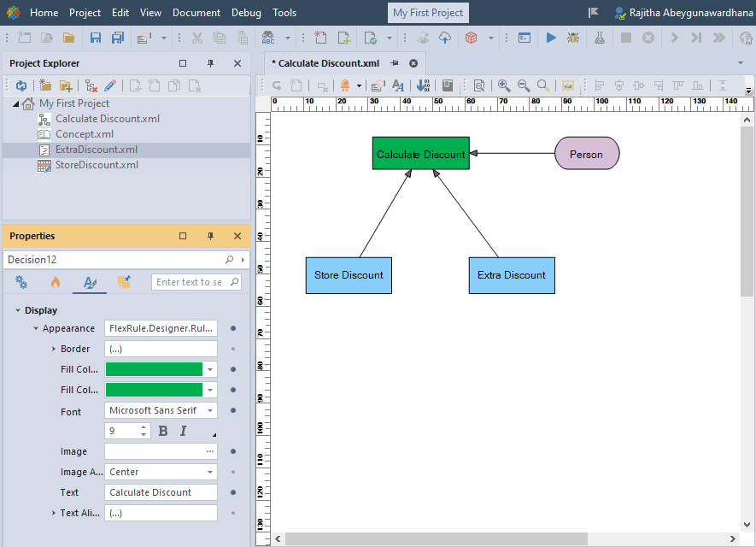Open the Tools menu

pos(284,13)
